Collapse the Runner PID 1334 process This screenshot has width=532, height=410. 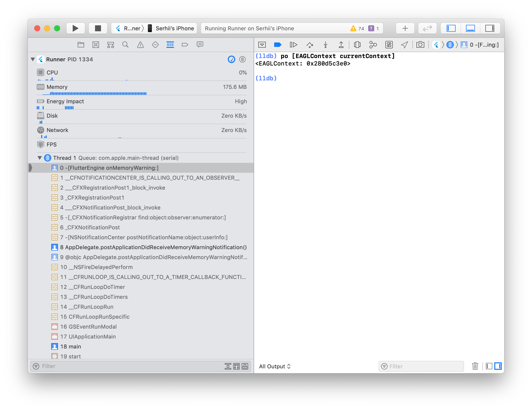33,59
